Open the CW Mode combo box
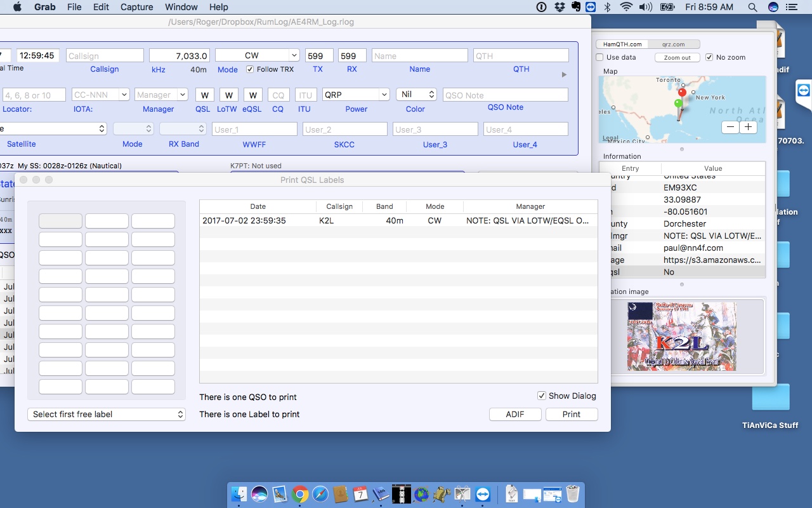 [293, 56]
